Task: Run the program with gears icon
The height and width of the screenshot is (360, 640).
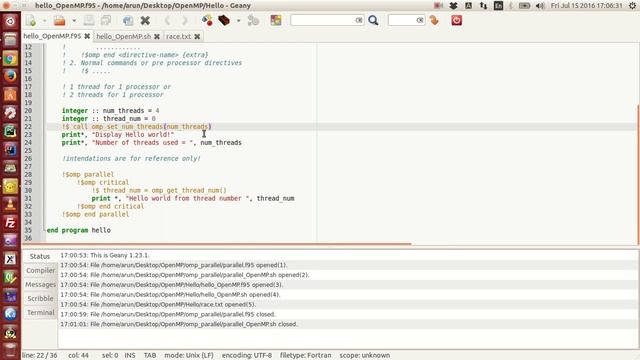Action: tap(253, 20)
